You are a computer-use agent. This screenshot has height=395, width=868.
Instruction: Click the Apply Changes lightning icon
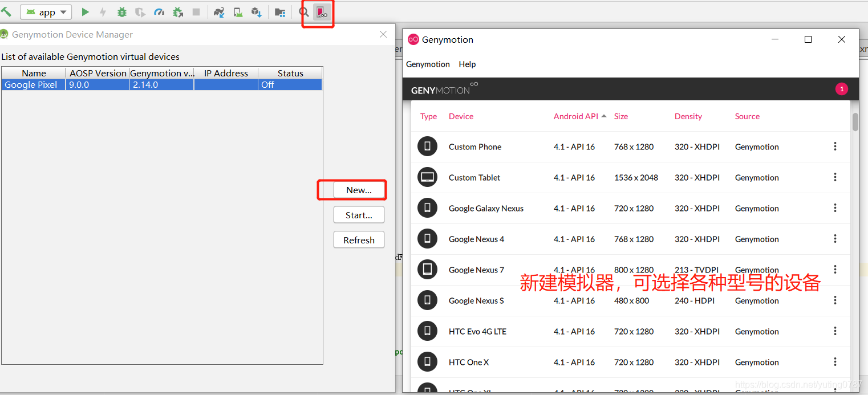point(103,12)
